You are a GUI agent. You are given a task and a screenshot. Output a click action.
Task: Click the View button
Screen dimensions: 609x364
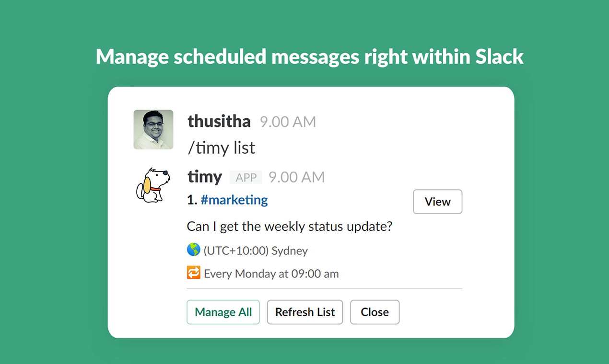[437, 202]
